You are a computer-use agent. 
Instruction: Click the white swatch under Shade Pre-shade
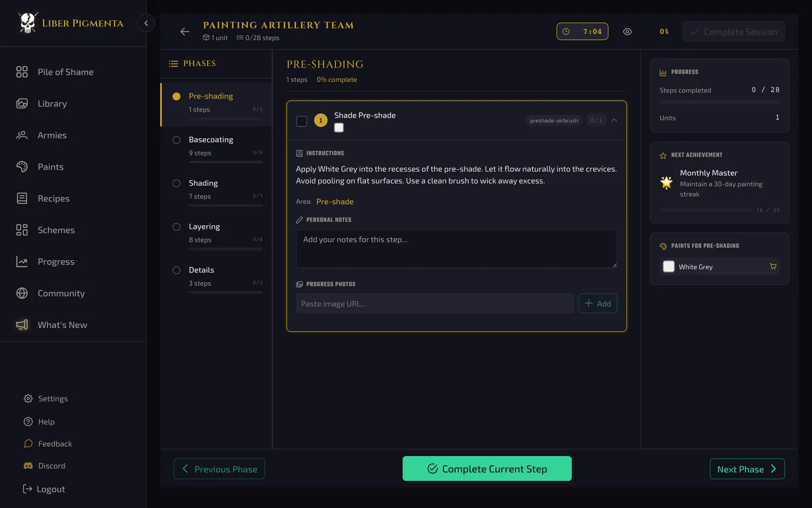339,128
